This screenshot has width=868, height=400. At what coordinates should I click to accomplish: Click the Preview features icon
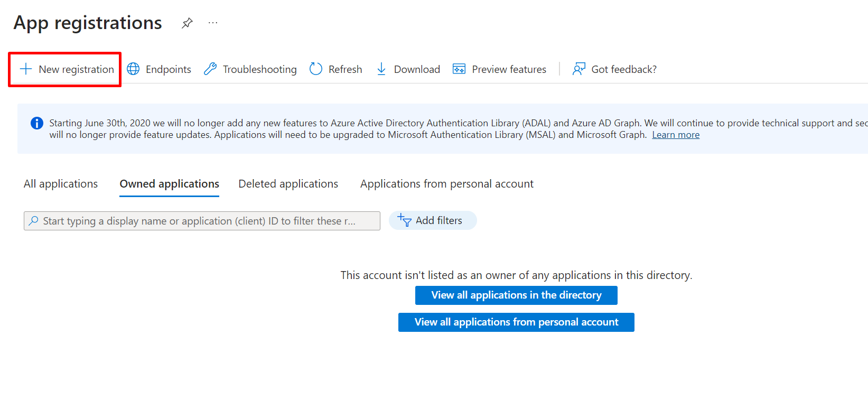pos(459,69)
